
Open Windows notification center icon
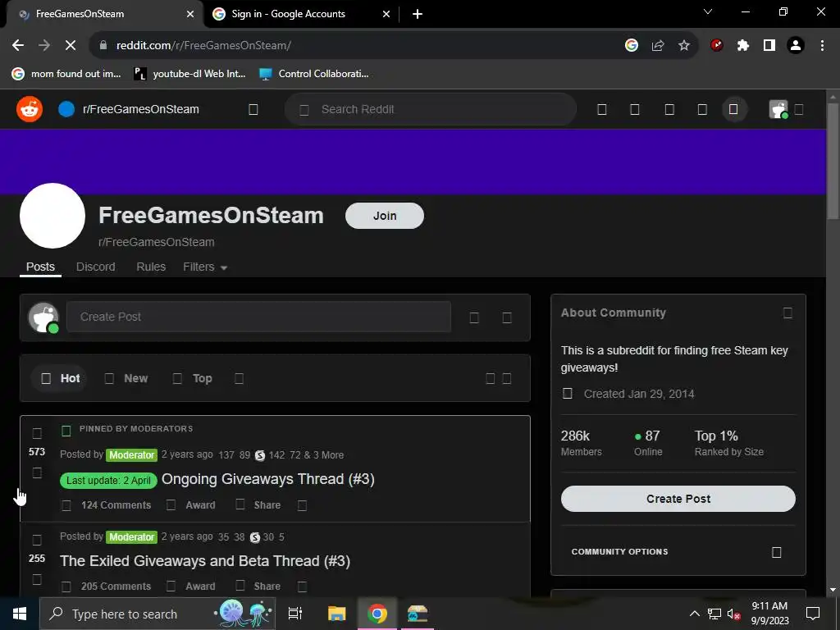[813, 614]
